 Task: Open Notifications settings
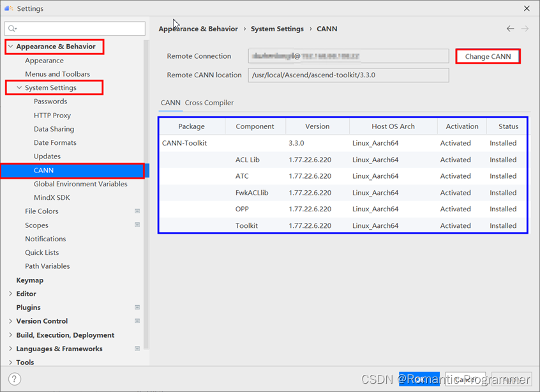[x=45, y=239]
